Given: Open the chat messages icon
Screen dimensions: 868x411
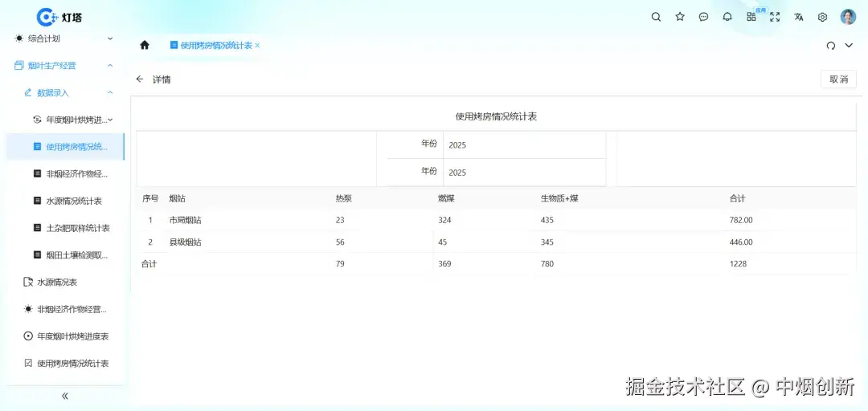Looking at the screenshot, I should pos(703,17).
